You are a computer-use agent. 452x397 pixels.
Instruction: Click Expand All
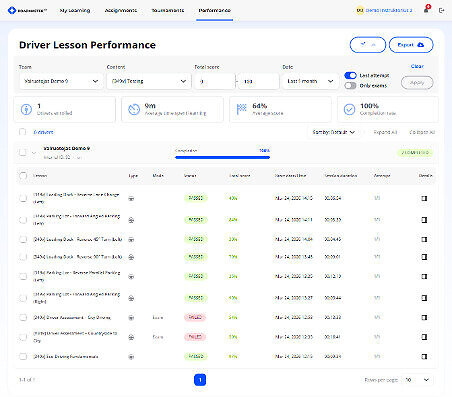coord(385,132)
